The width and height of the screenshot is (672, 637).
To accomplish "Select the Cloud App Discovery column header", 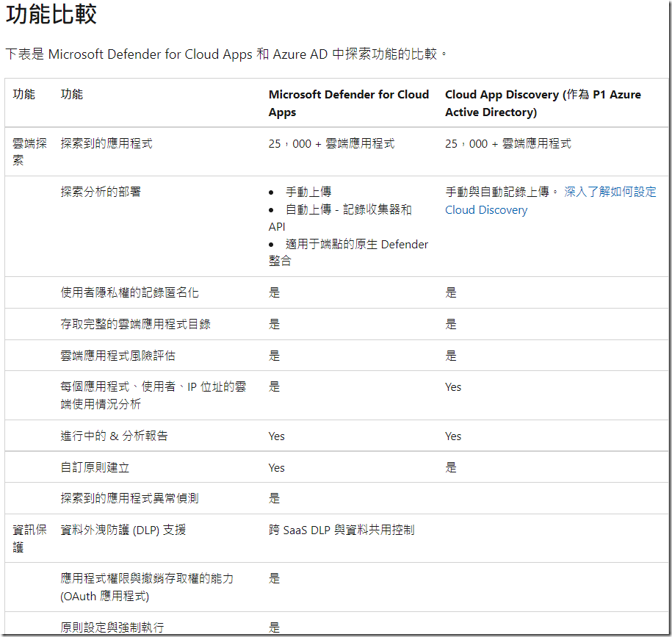I will 543,103.
